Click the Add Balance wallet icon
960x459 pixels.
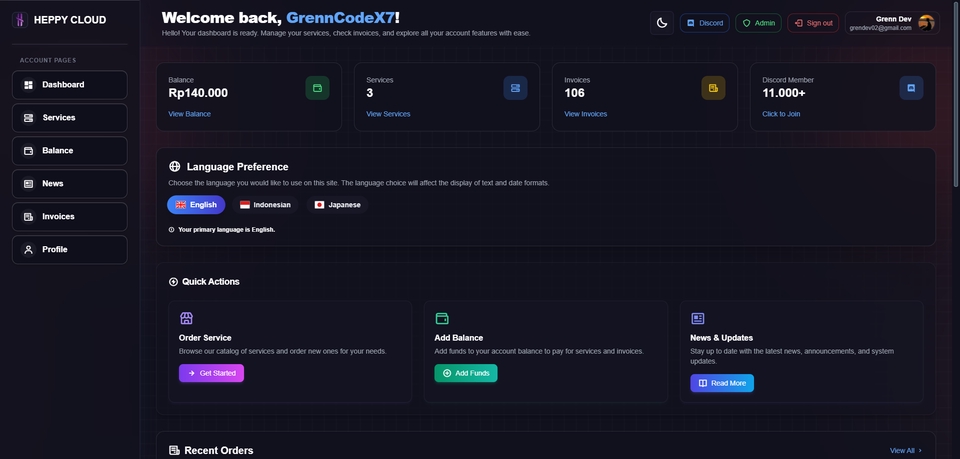pyautogui.click(x=442, y=318)
